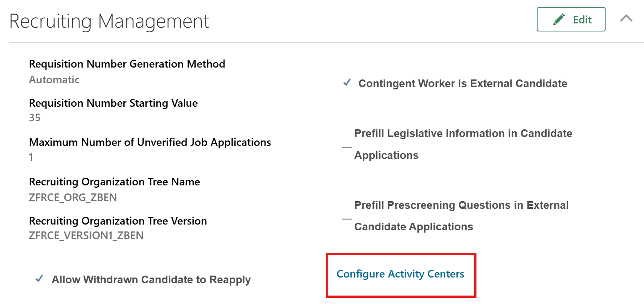
Task: Click the dash icon before Prefill Prescreening Questions
Action: coord(346,218)
